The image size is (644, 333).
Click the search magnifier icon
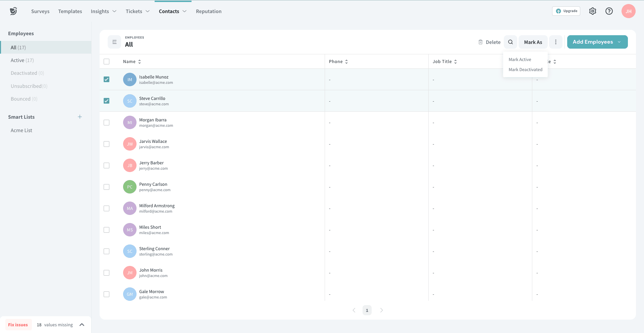[x=511, y=42]
